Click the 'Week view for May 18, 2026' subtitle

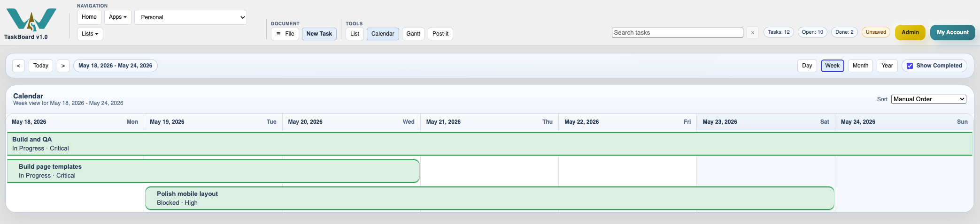click(x=68, y=103)
